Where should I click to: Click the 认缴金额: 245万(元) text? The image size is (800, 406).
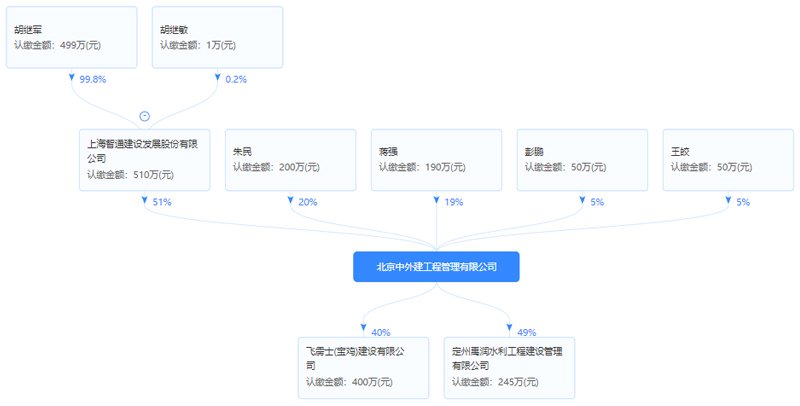point(495,382)
